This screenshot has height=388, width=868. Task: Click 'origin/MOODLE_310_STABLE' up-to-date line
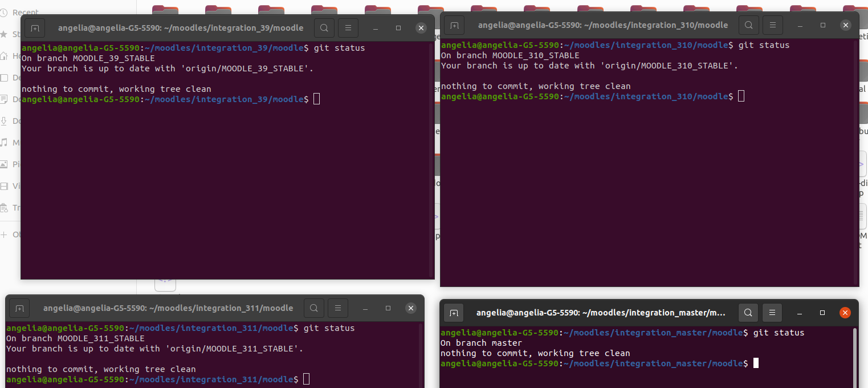point(590,66)
